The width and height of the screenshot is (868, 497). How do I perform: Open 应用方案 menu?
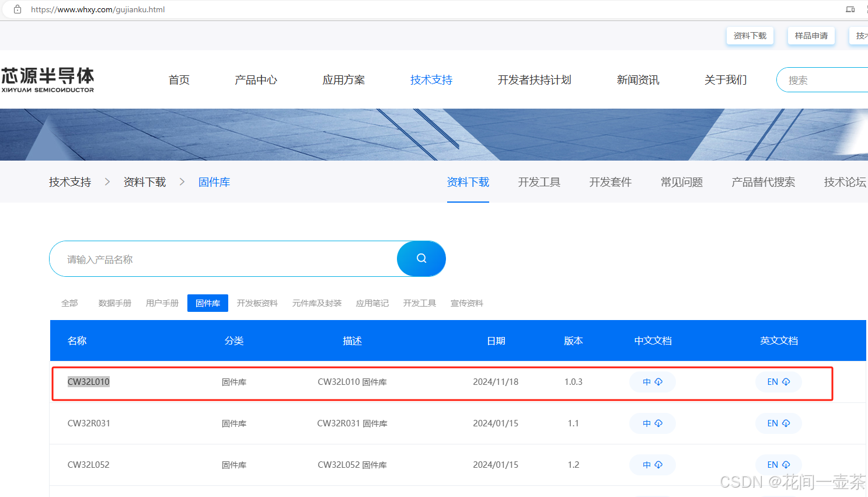coord(344,80)
